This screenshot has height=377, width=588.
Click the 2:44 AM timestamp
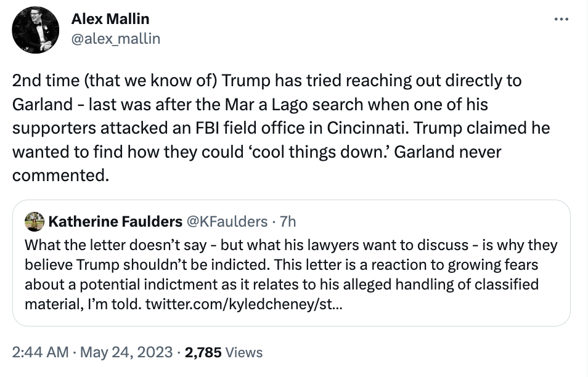[x=40, y=352]
